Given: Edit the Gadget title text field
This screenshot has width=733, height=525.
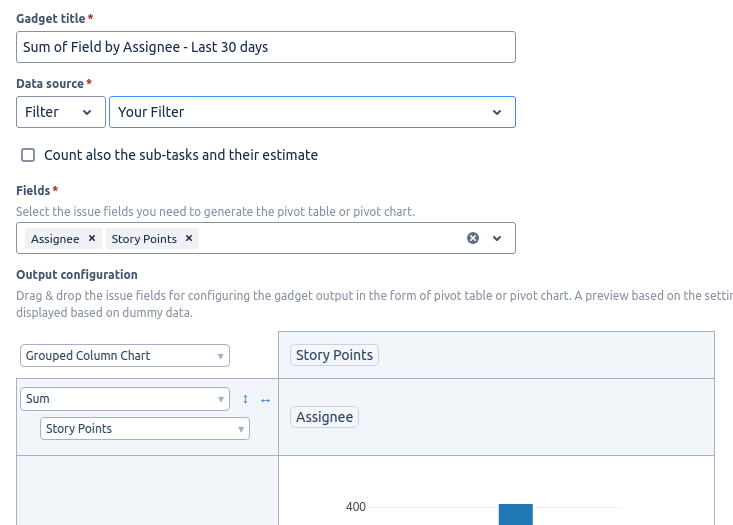Looking at the screenshot, I should [266, 47].
